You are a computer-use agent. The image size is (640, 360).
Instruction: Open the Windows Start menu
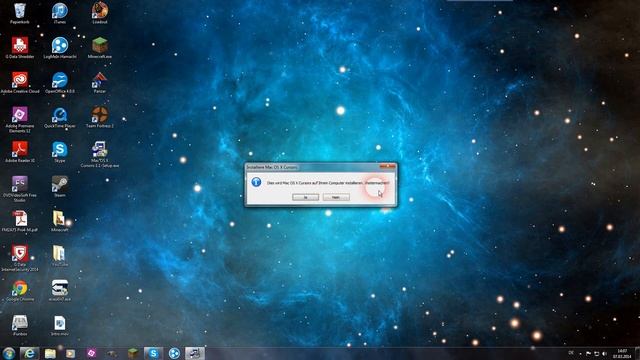pos(9,353)
